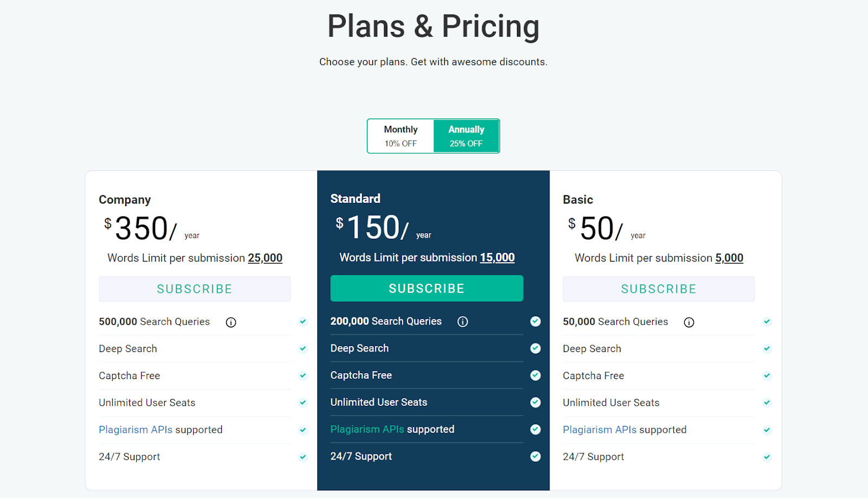The height and width of the screenshot is (498, 868).
Task: Click info icon beside 50,000 Search Queries
Action: coord(689,322)
